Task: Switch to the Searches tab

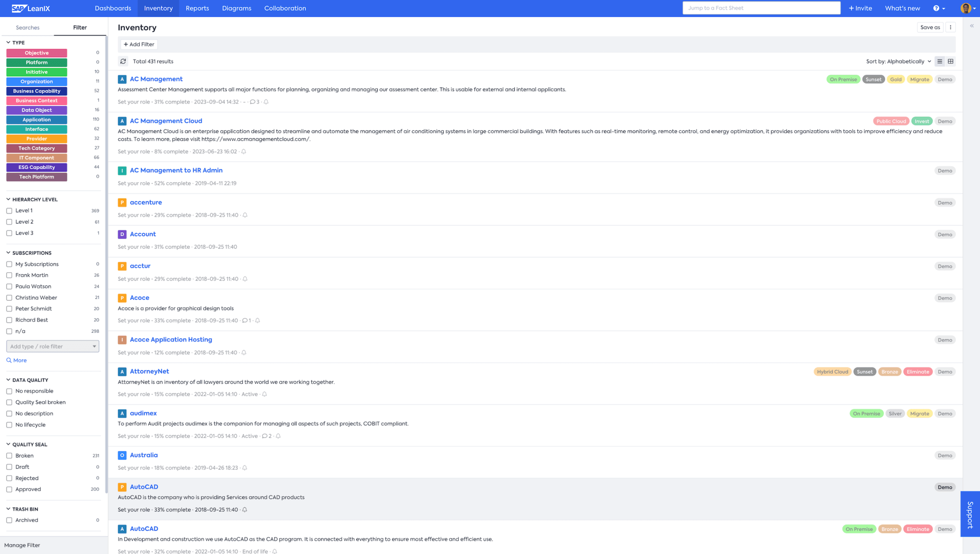Action: click(27, 27)
